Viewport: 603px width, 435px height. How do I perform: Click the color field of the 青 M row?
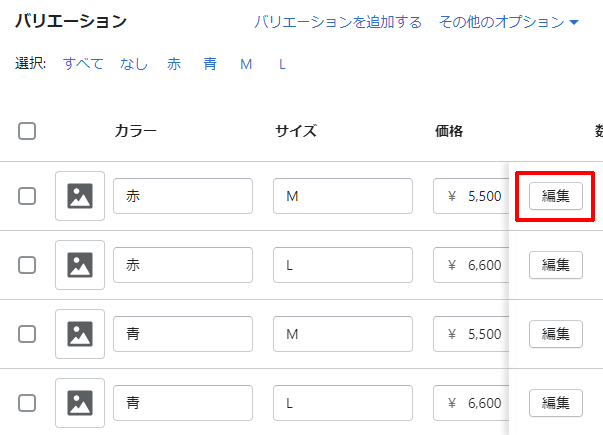183,334
